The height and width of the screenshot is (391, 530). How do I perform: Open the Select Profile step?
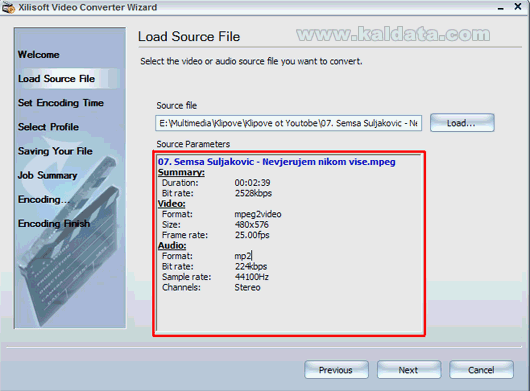(48, 127)
